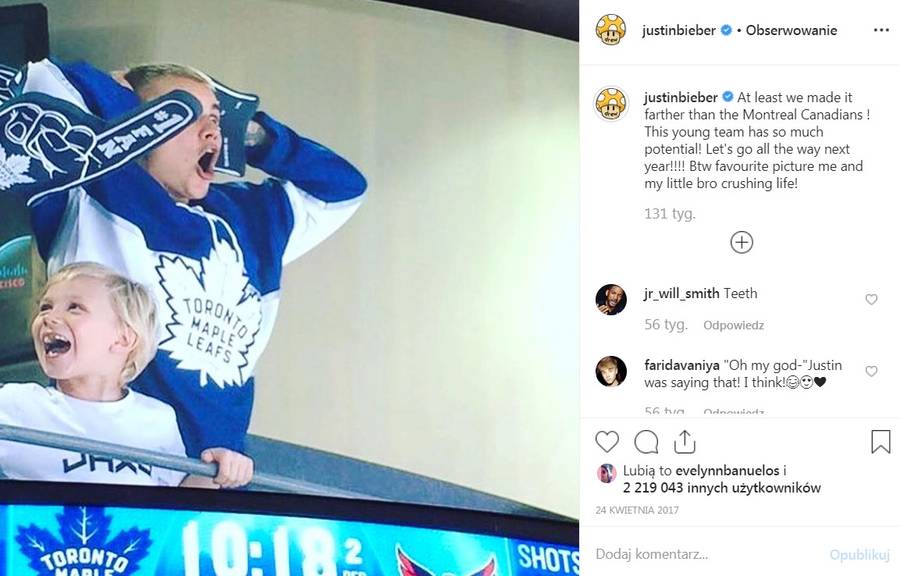
Task: Open jr_will_smith's profile avatar
Action: click(x=611, y=299)
